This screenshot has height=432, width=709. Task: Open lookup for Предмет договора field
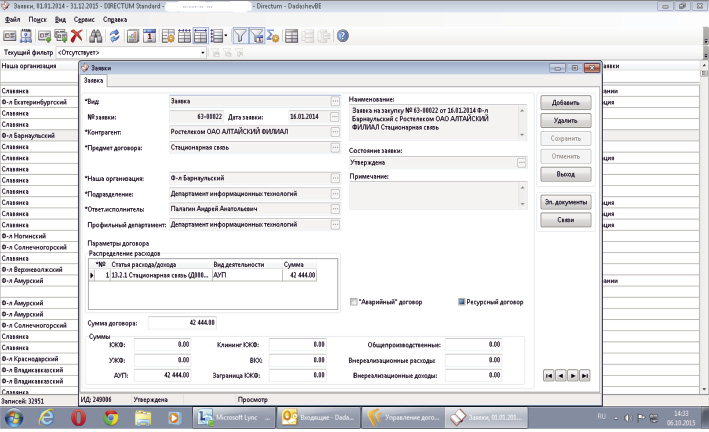pos(335,148)
